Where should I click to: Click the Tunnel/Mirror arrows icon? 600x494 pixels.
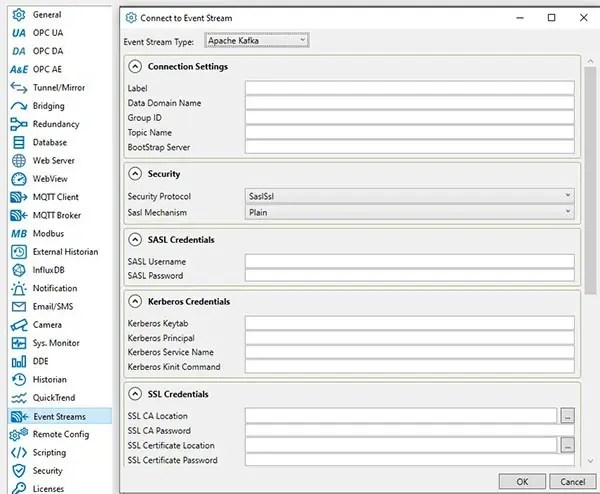coord(19,88)
